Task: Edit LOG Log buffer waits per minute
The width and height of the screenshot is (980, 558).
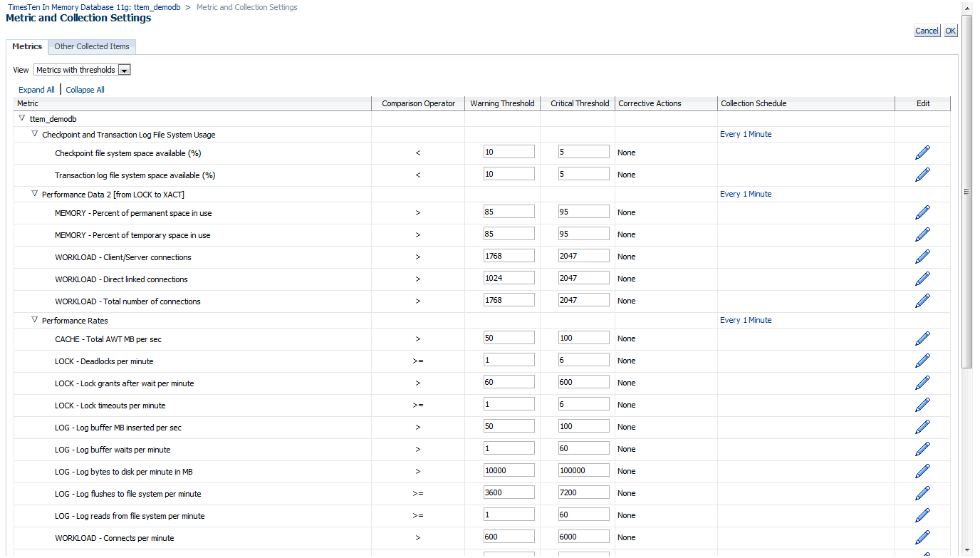Action: tap(922, 449)
